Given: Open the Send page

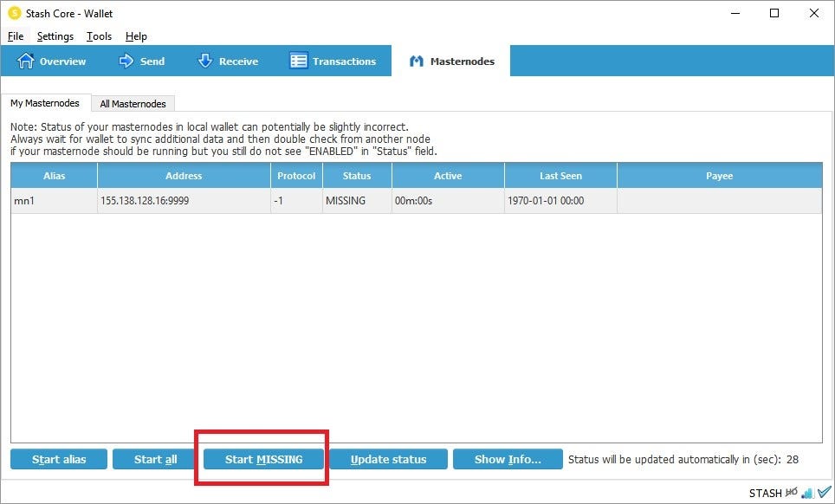Looking at the screenshot, I should coord(141,61).
